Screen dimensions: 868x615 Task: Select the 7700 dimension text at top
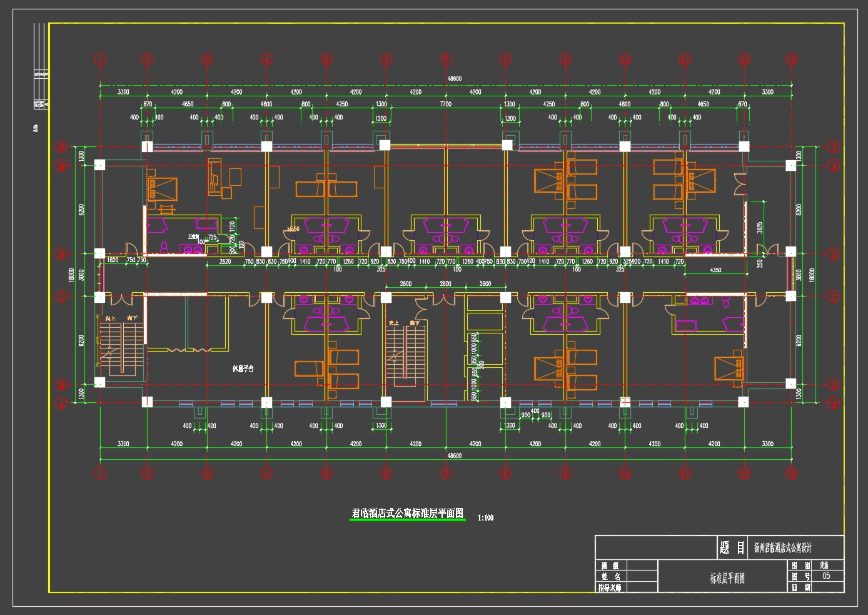[x=445, y=104]
